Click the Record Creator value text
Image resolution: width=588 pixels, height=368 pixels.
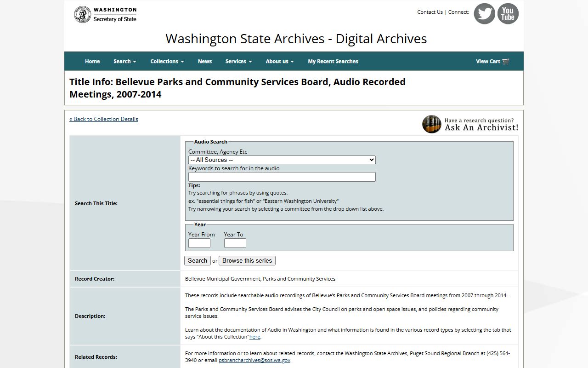point(260,279)
